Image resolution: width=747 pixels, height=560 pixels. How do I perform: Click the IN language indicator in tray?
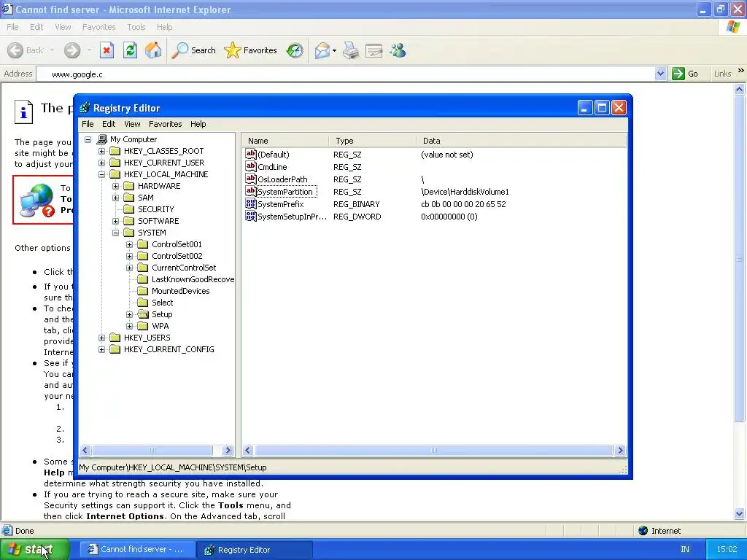click(x=684, y=550)
